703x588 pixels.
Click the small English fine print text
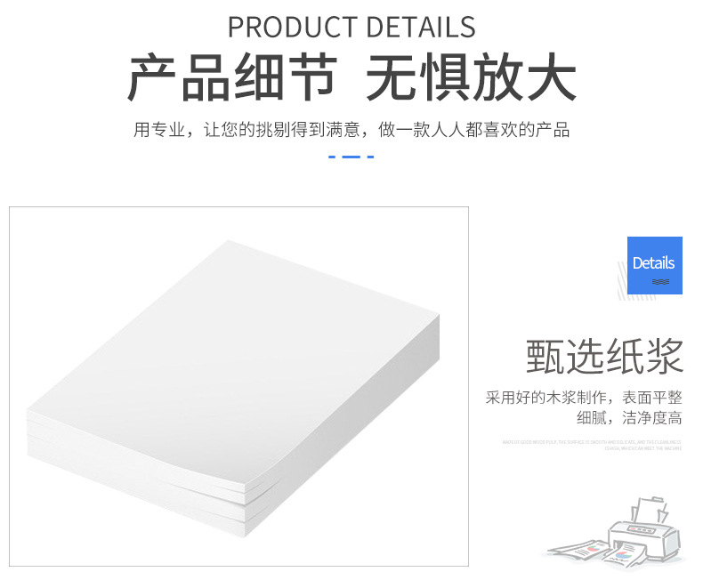pyautogui.click(x=592, y=445)
